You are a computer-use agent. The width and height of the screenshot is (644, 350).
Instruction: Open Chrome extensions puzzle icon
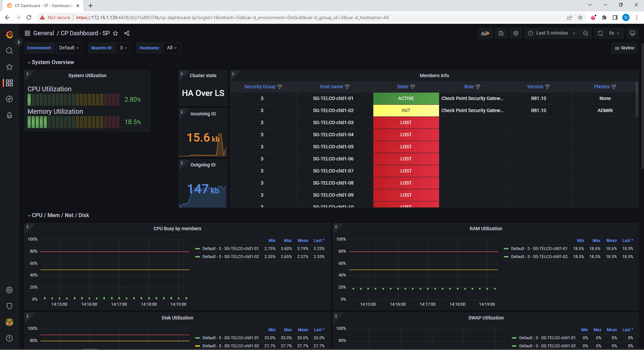click(604, 17)
